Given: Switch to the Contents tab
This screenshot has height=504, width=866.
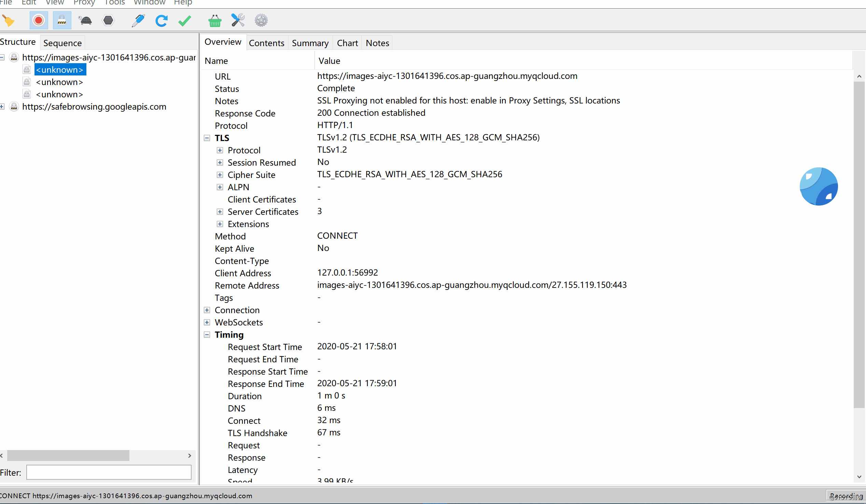Looking at the screenshot, I should click(x=267, y=43).
